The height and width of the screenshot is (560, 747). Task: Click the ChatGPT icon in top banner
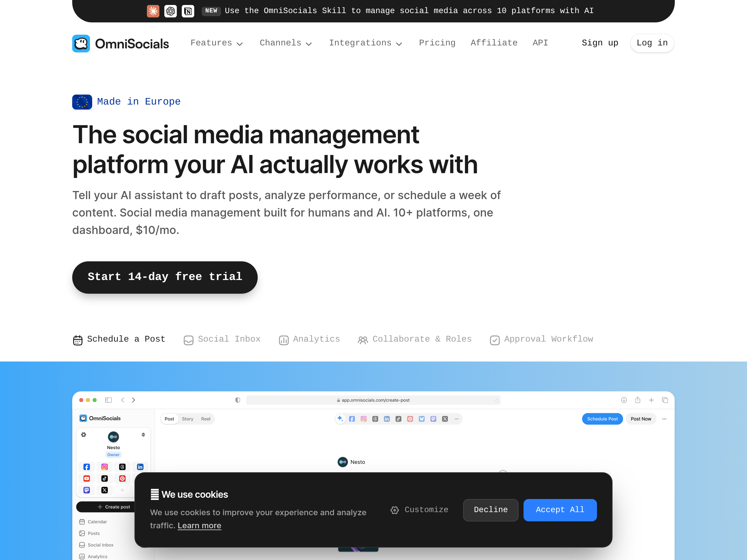click(x=171, y=11)
